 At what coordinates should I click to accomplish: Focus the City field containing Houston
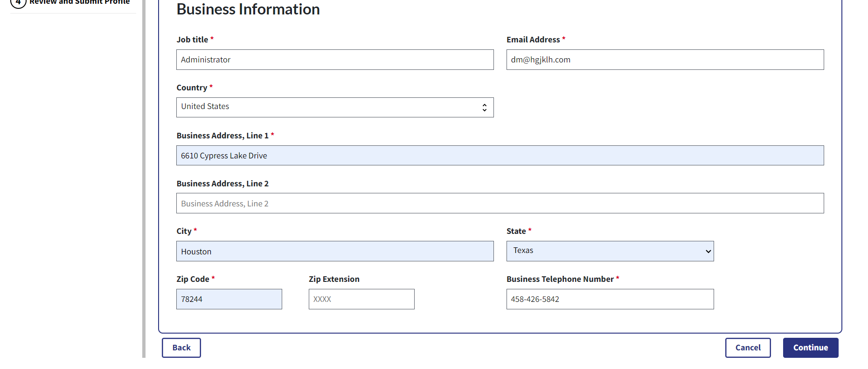(335, 252)
